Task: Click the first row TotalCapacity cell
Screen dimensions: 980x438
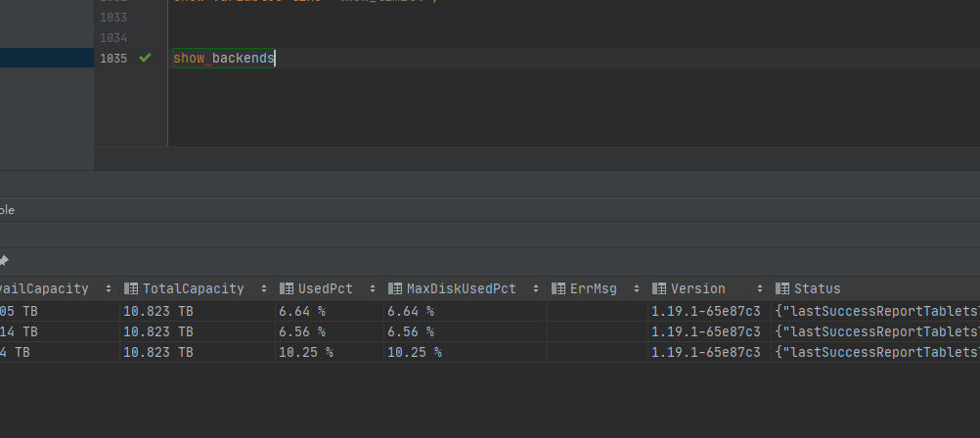Action: tap(158, 311)
